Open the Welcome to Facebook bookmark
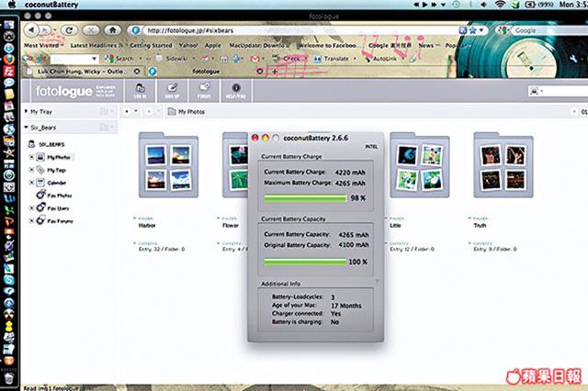Screen dimensions: 588x391 (327, 45)
